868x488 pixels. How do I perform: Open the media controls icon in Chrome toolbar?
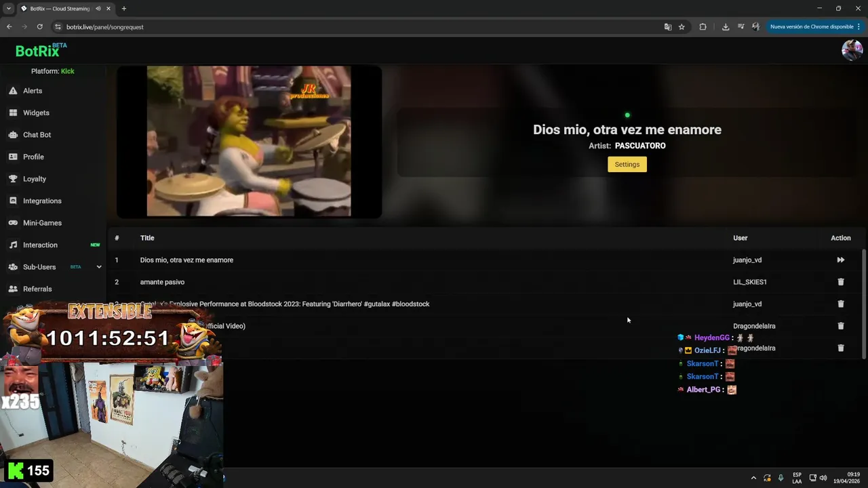pos(741,27)
